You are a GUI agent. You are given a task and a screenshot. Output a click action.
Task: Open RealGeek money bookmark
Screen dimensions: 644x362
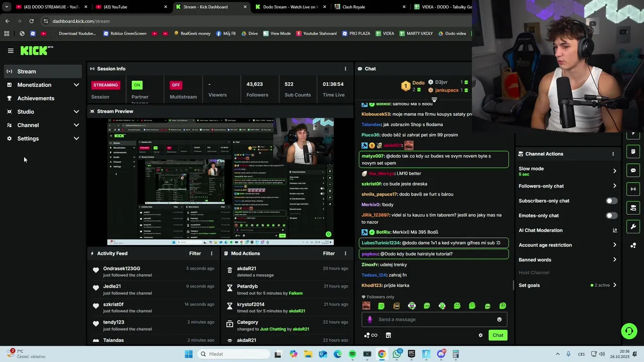[x=192, y=34]
